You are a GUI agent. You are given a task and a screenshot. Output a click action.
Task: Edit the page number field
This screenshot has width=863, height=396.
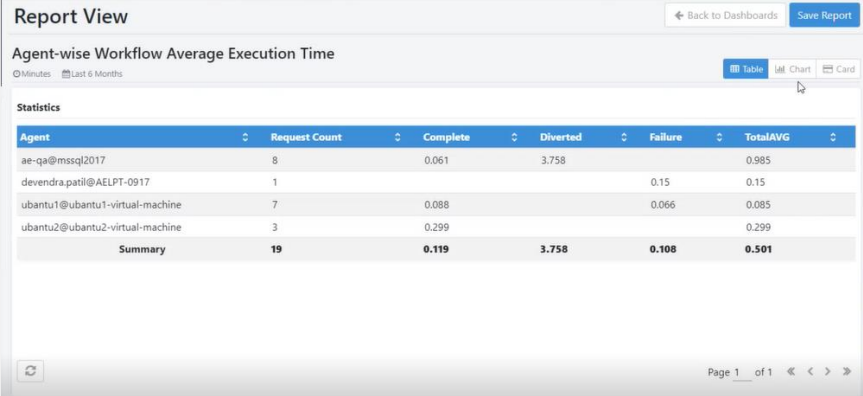(742, 373)
